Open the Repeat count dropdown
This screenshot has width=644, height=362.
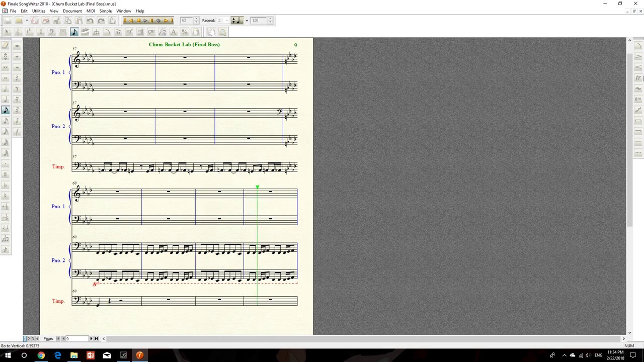coord(227,21)
